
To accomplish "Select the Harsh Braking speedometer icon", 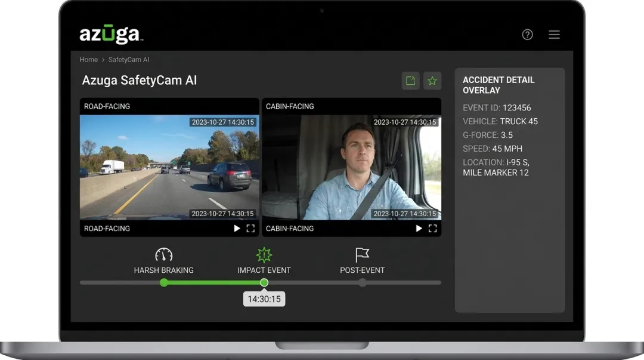I will (164, 255).
